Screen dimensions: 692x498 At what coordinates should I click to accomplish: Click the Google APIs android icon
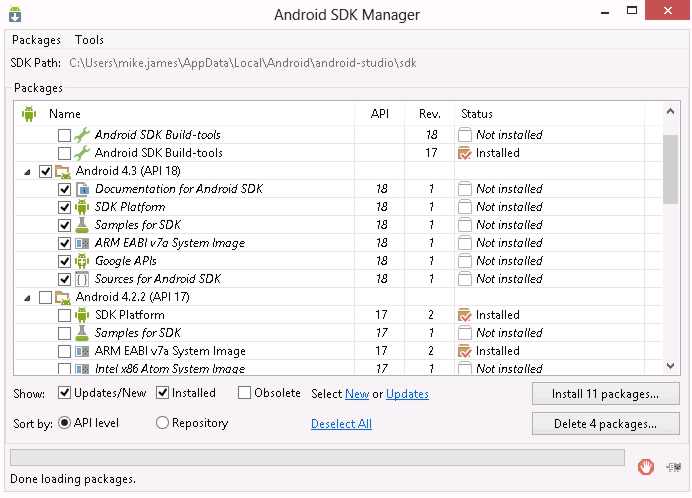coord(82,261)
